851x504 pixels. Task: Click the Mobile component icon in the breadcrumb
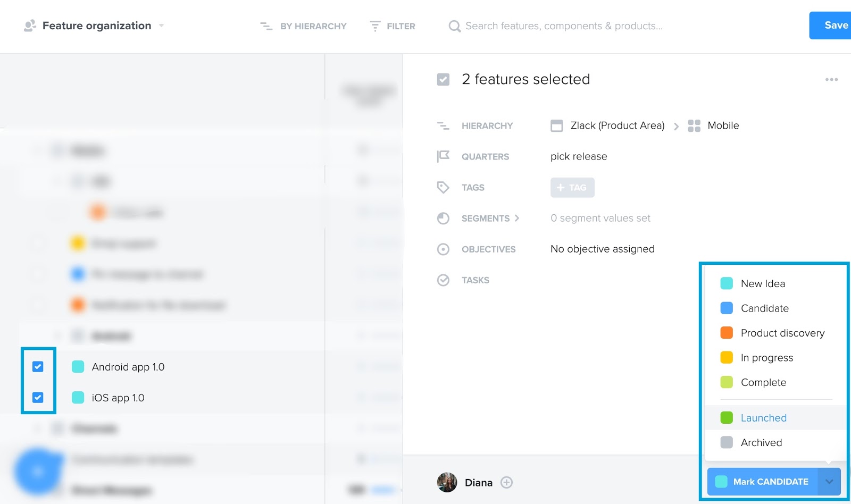[x=694, y=125]
